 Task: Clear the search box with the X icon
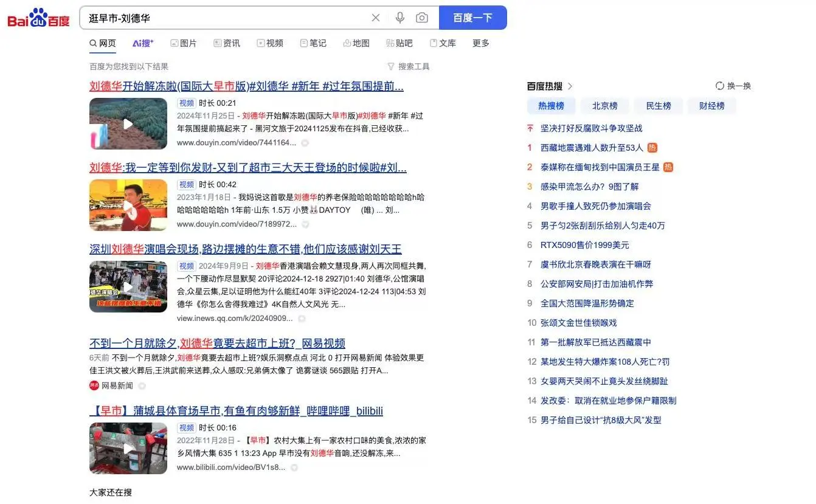[x=376, y=18]
